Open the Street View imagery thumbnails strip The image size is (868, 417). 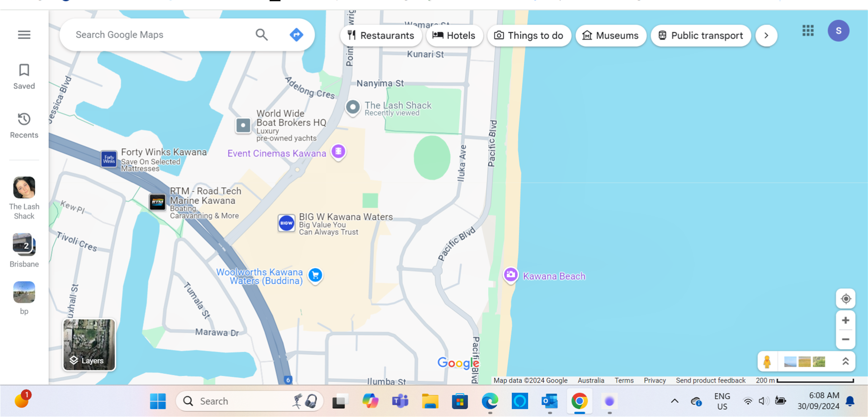(x=804, y=361)
